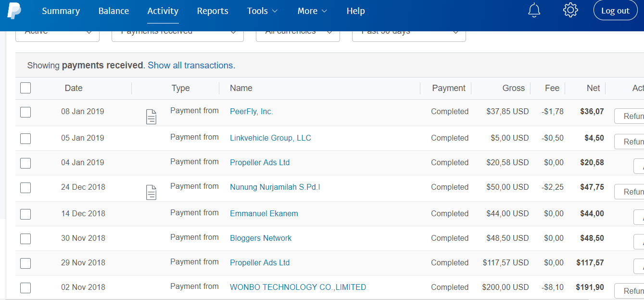Click action button on 29 Nov Propeller Ads row

[x=639, y=266]
